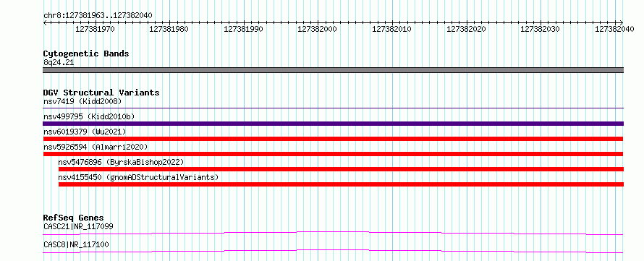Click ruler tick label 127382020

pyautogui.click(x=466, y=29)
